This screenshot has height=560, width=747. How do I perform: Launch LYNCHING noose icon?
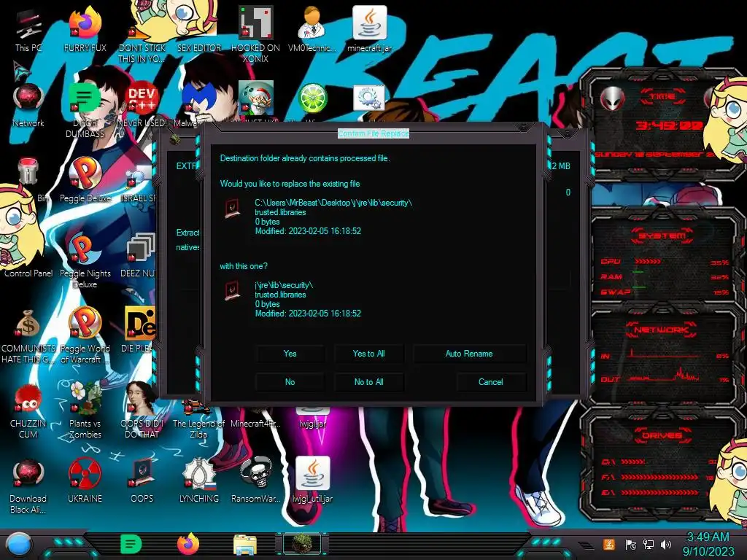(x=199, y=481)
